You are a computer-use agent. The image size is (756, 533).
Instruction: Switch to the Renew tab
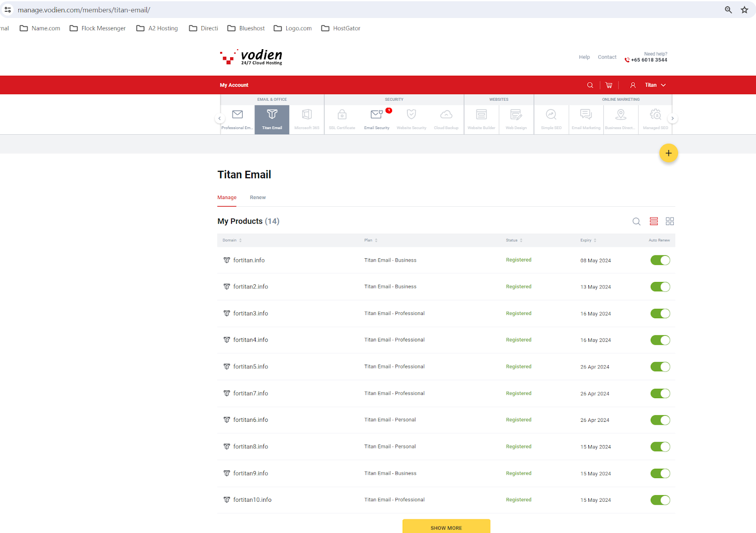click(x=258, y=198)
